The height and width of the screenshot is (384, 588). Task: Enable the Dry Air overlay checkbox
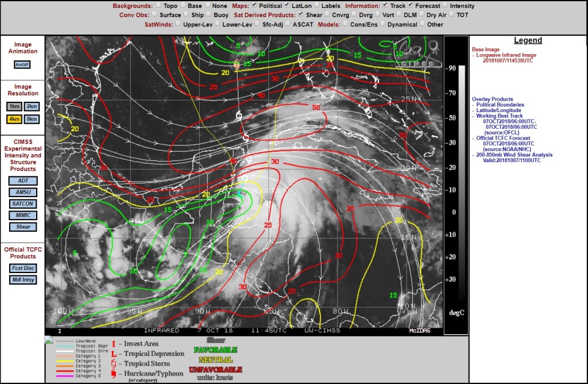421,14
